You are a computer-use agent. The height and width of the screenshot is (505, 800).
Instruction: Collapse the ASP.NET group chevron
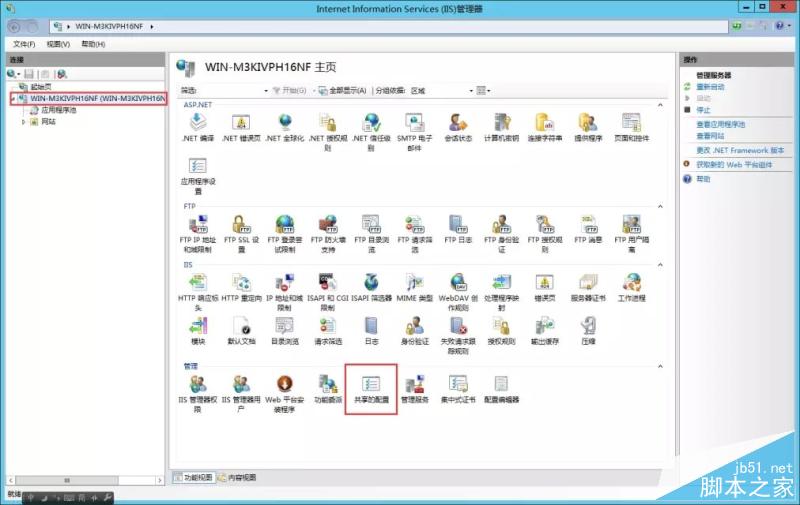coord(660,105)
